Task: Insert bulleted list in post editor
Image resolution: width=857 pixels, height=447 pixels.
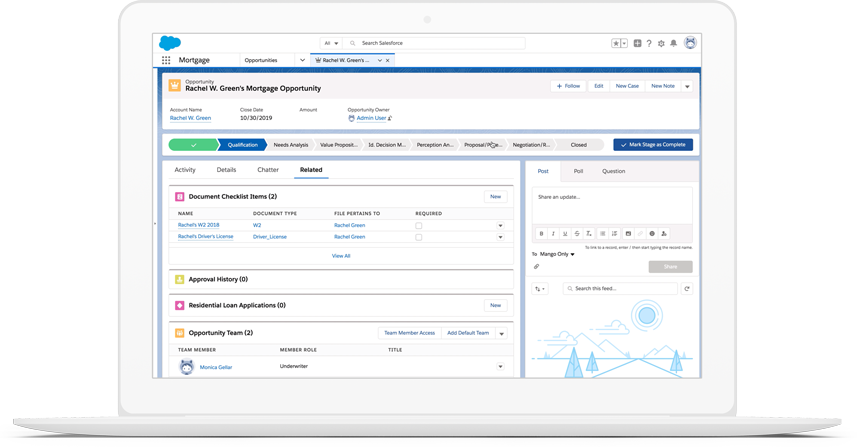Action: 603,234
